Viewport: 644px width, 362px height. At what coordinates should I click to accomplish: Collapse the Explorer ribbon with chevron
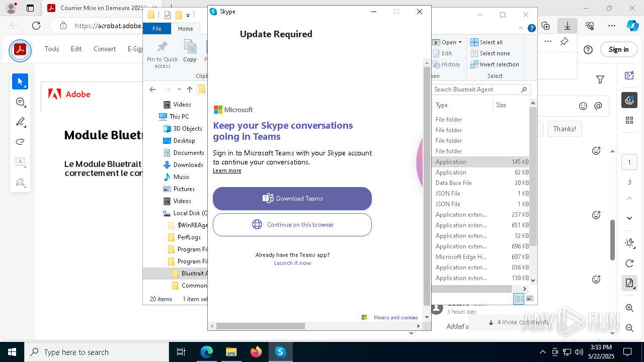[522, 29]
